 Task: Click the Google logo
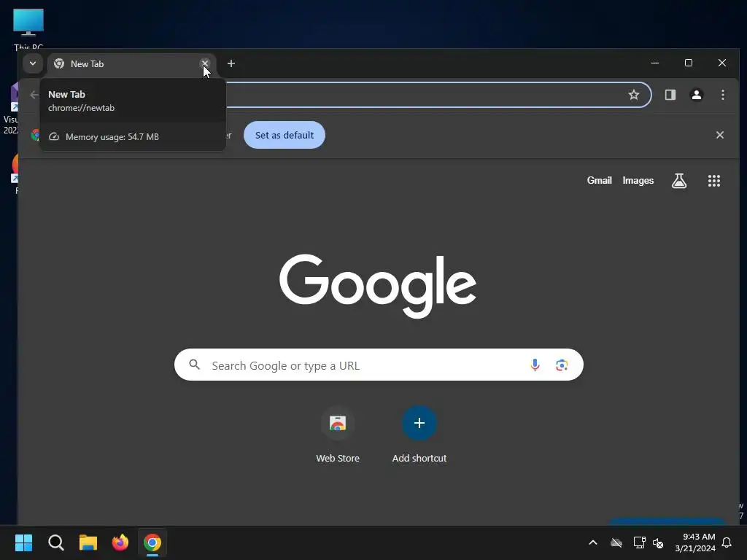coord(378,286)
